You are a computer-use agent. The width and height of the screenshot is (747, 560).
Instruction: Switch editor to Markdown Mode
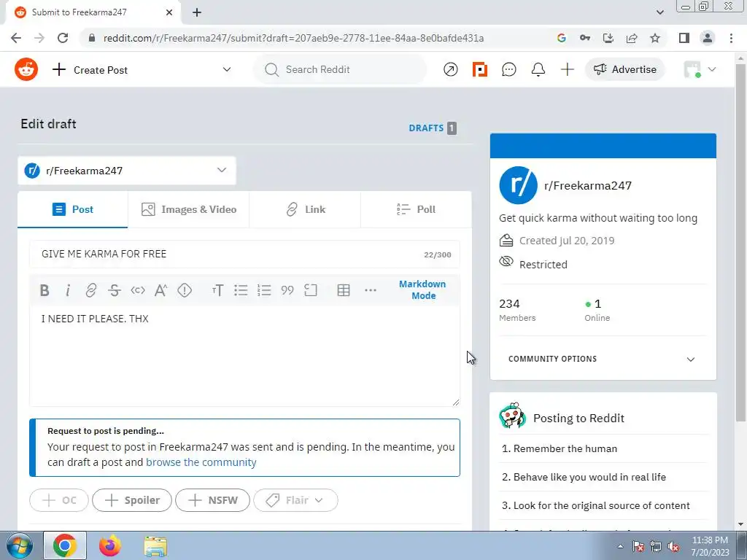click(x=422, y=289)
